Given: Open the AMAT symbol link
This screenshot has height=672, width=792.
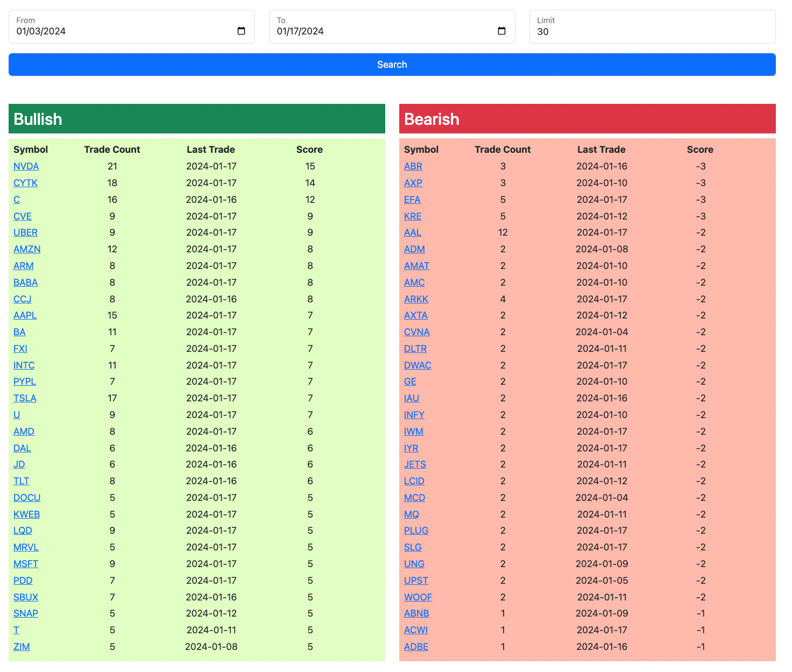Looking at the screenshot, I should coord(417,266).
